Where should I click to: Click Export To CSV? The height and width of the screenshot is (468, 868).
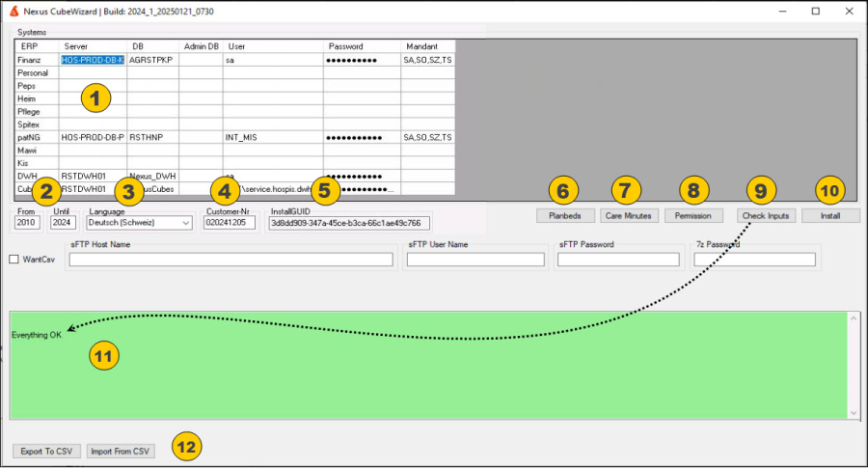pyautogui.click(x=46, y=452)
